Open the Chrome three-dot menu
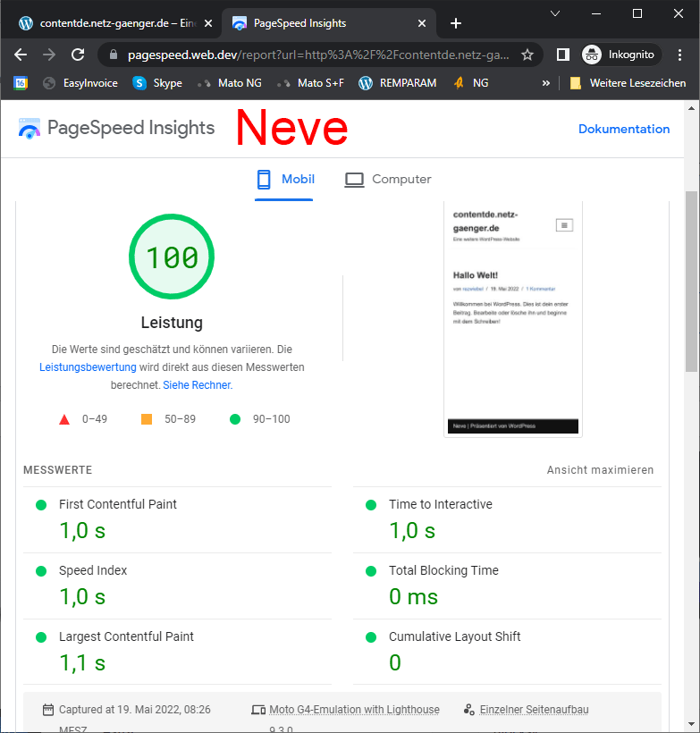Image resolution: width=700 pixels, height=733 pixels. click(679, 55)
